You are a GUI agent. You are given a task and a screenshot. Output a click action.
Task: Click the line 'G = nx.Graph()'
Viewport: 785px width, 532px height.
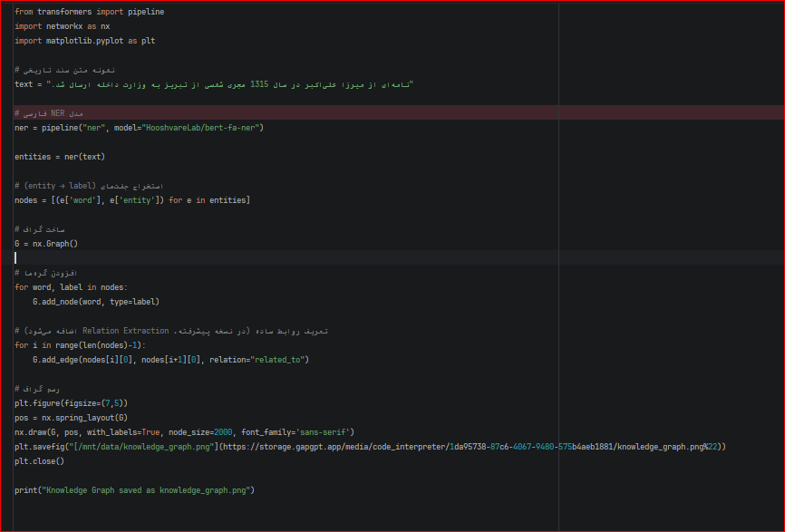46,244
